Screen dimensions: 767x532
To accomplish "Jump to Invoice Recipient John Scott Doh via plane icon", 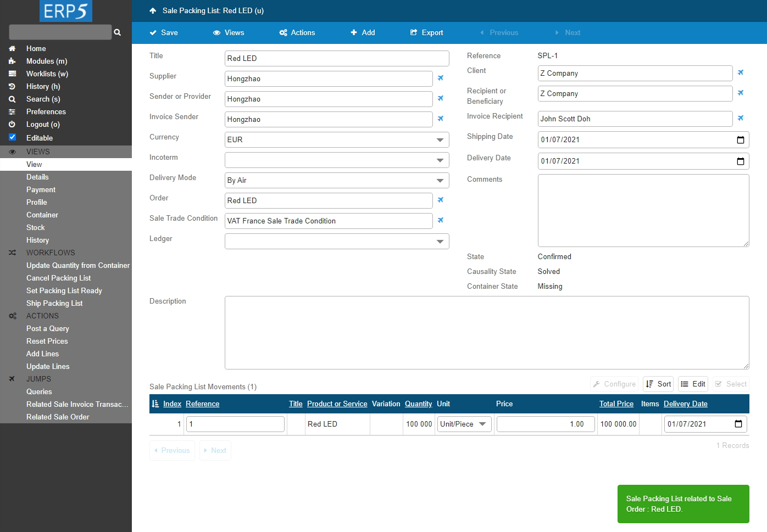I will (x=741, y=118).
